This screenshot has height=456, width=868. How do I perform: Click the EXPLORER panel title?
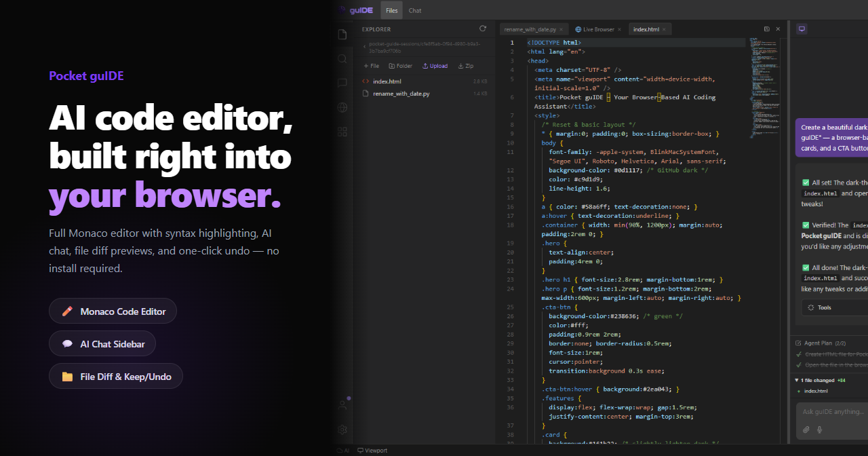(x=376, y=29)
